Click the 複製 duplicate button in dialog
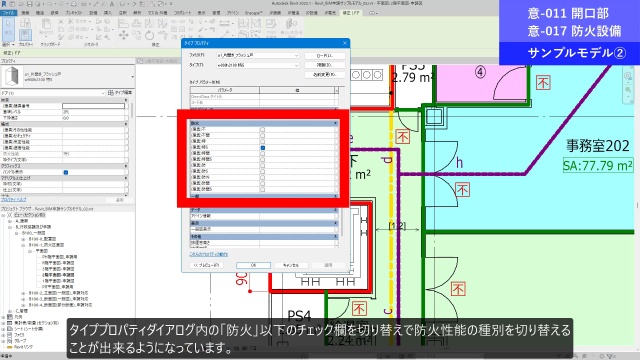640x360 pixels. pos(325,65)
